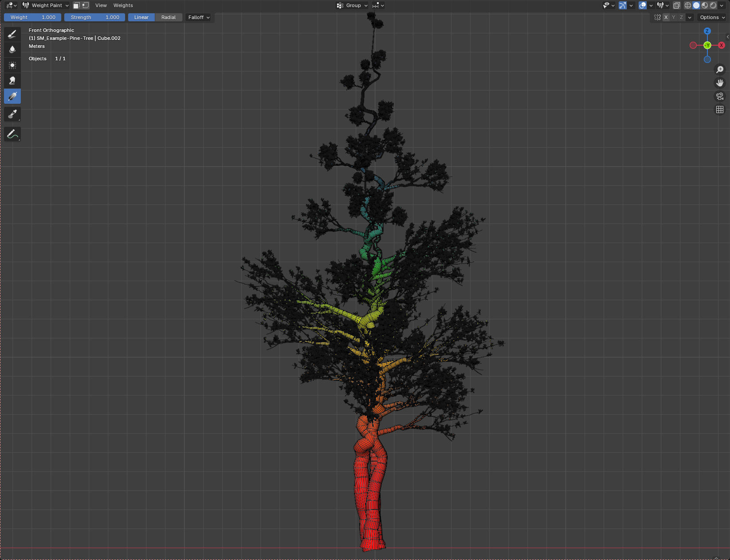Select the Average brush tool
Image resolution: width=730 pixels, height=560 pixels.
12,65
